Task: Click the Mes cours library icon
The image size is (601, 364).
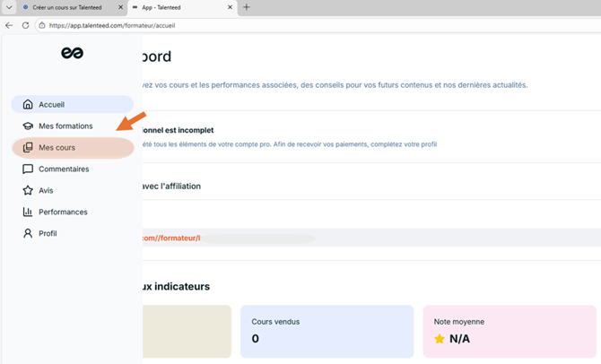Action: click(28, 148)
